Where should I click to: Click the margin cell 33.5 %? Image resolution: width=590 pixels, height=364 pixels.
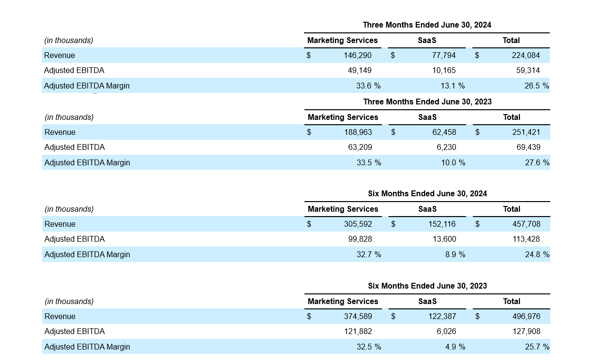pyautogui.click(x=369, y=163)
